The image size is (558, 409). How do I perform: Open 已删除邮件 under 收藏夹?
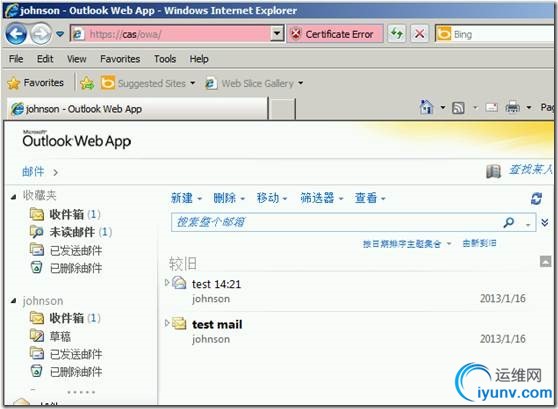click(x=66, y=268)
